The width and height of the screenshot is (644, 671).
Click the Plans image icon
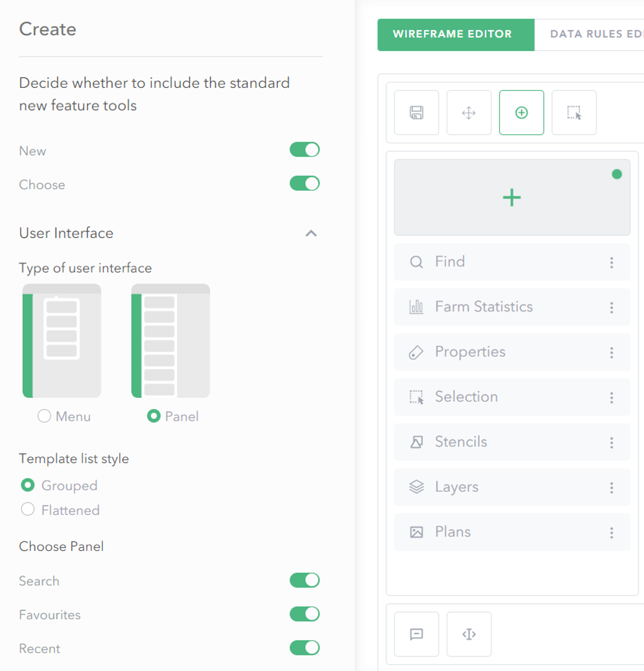(416, 532)
